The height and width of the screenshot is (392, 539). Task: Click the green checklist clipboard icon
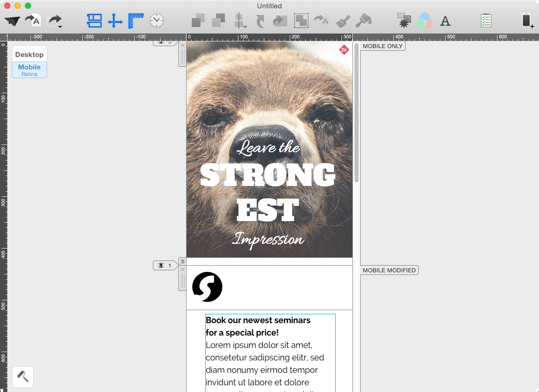486,21
